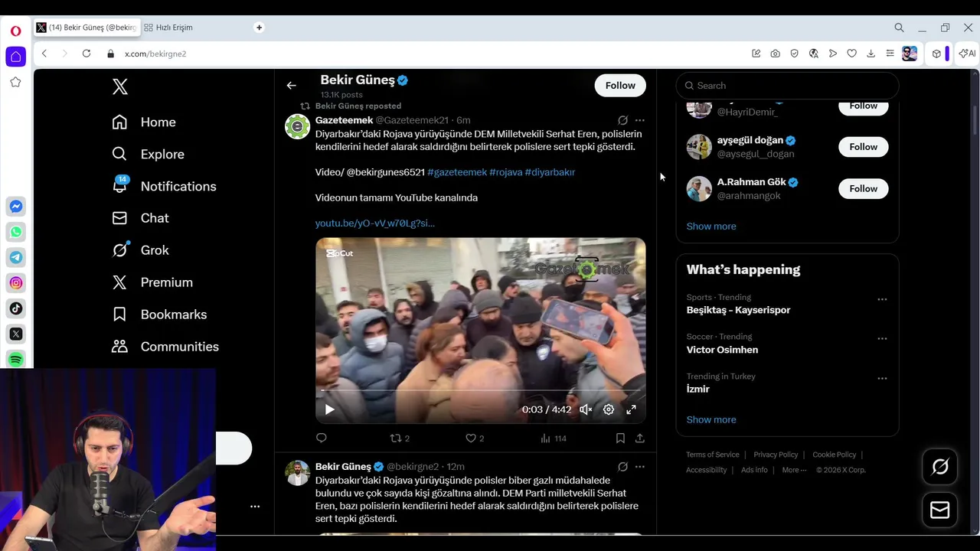Open Grok in X navigation
Viewport: 980px width, 551px height.
(x=140, y=250)
